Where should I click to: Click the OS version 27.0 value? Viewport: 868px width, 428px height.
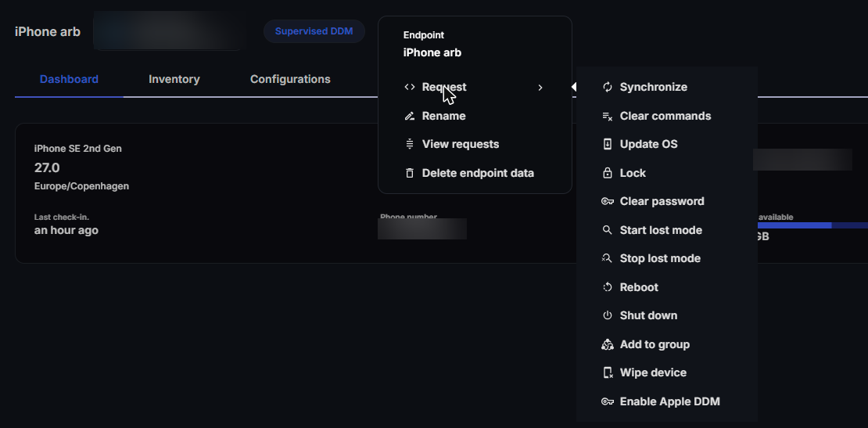(x=47, y=167)
